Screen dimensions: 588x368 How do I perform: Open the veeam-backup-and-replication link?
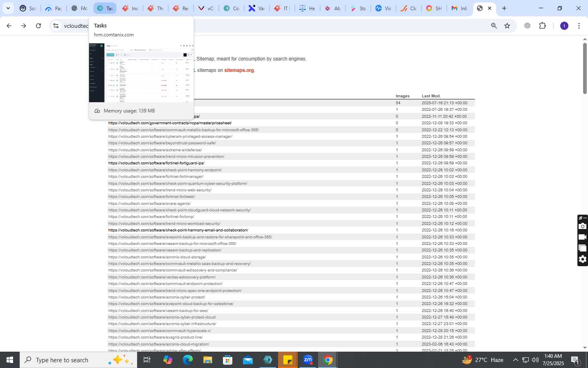coord(165,250)
